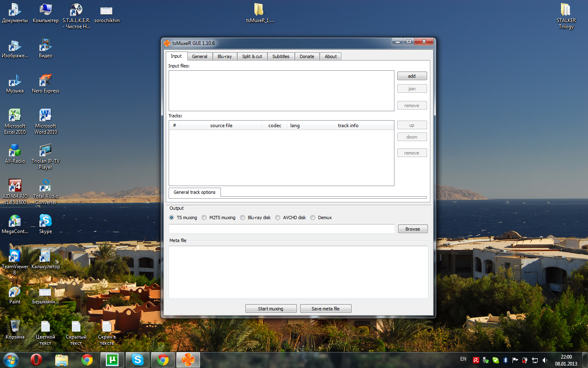
Task: Select the Microsoft Excel 2010 shortcut
Action: (15, 122)
